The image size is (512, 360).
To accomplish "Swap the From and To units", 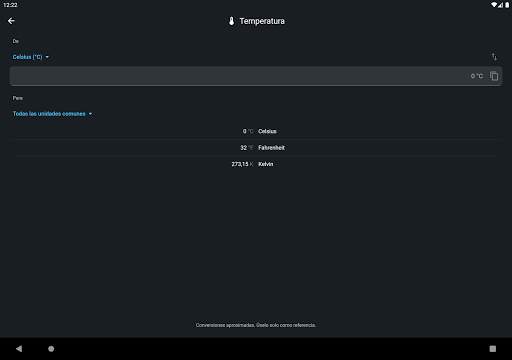I will click(x=494, y=57).
